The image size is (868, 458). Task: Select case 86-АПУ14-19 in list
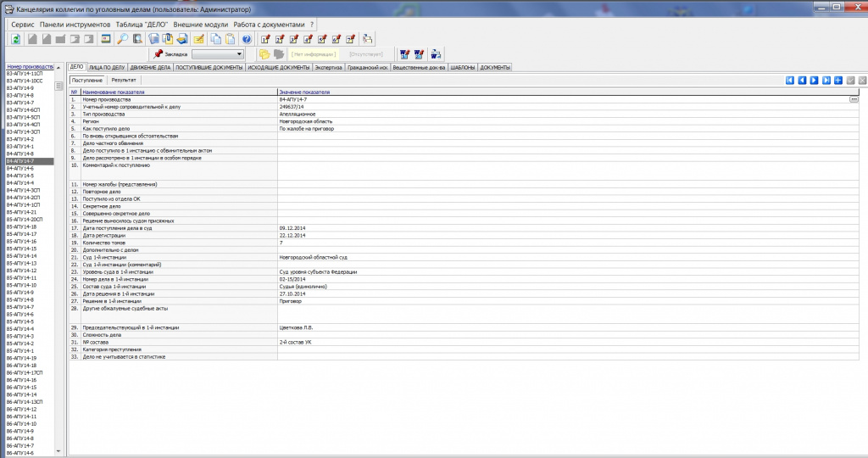[30, 358]
